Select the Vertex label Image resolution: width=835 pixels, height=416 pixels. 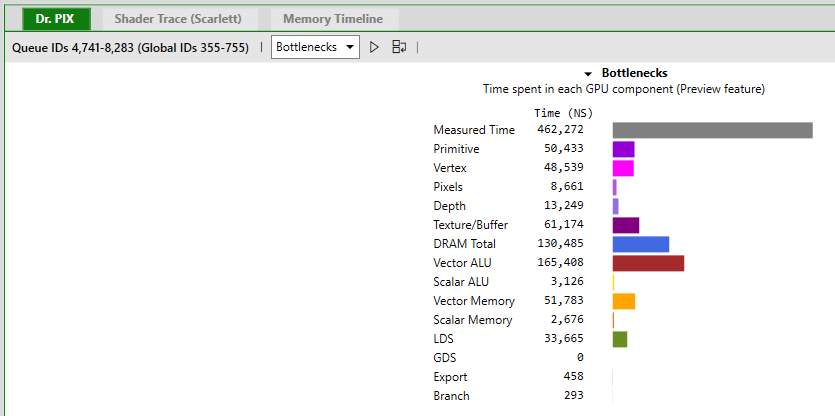(450, 168)
